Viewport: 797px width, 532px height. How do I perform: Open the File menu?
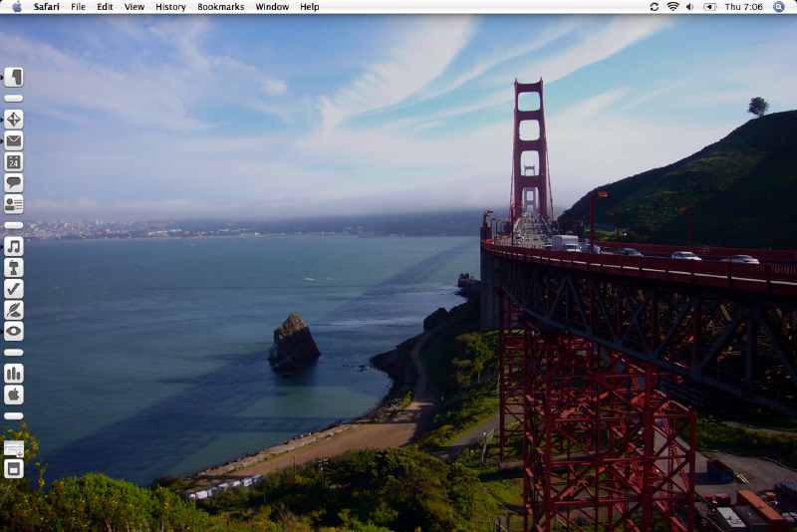point(78,7)
